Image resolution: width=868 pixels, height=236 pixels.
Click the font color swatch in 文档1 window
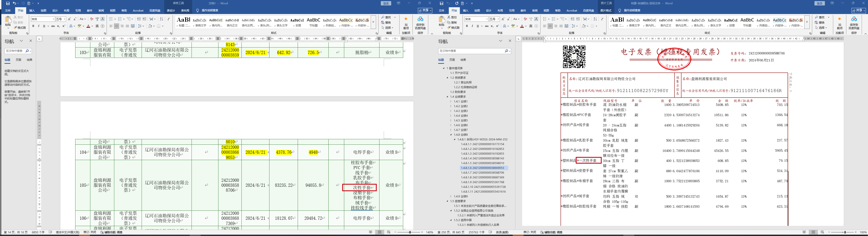pos(88,26)
